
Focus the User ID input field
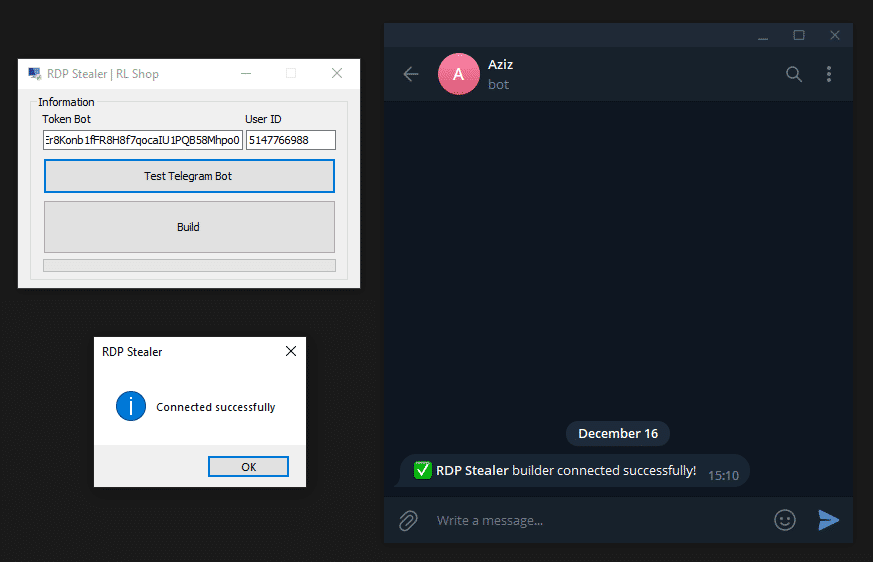291,140
